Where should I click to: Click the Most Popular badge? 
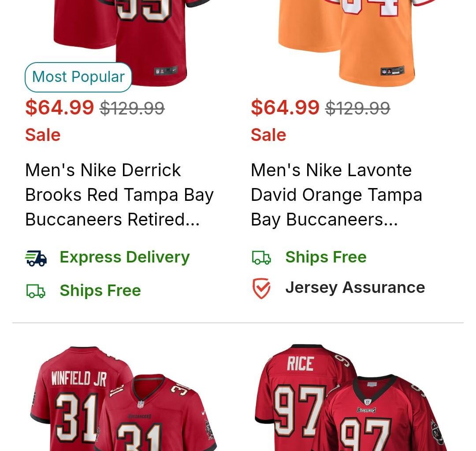pos(78,77)
